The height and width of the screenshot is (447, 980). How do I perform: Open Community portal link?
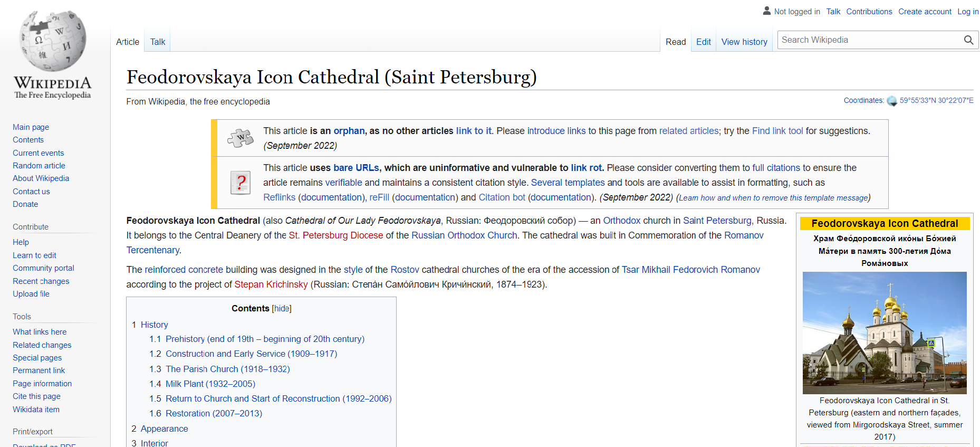[x=43, y=268]
